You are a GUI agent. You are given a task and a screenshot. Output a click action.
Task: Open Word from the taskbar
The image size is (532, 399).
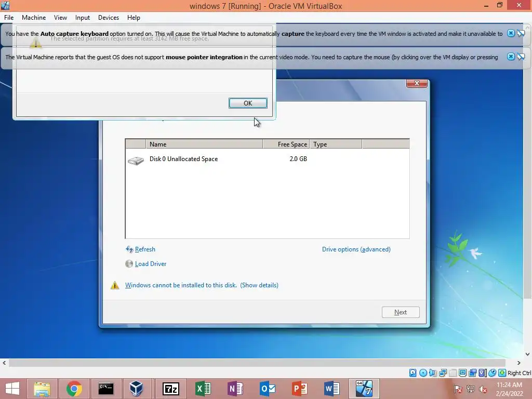332,389
